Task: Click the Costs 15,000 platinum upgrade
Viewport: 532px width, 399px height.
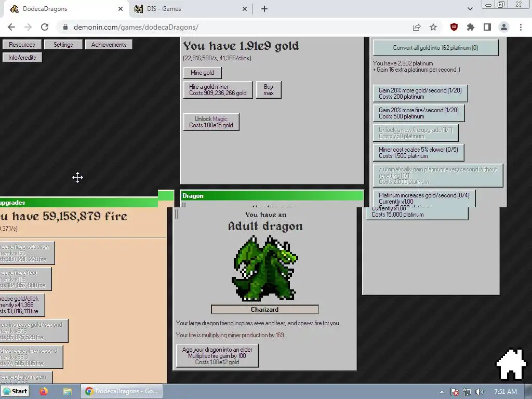Action: (417, 214)
